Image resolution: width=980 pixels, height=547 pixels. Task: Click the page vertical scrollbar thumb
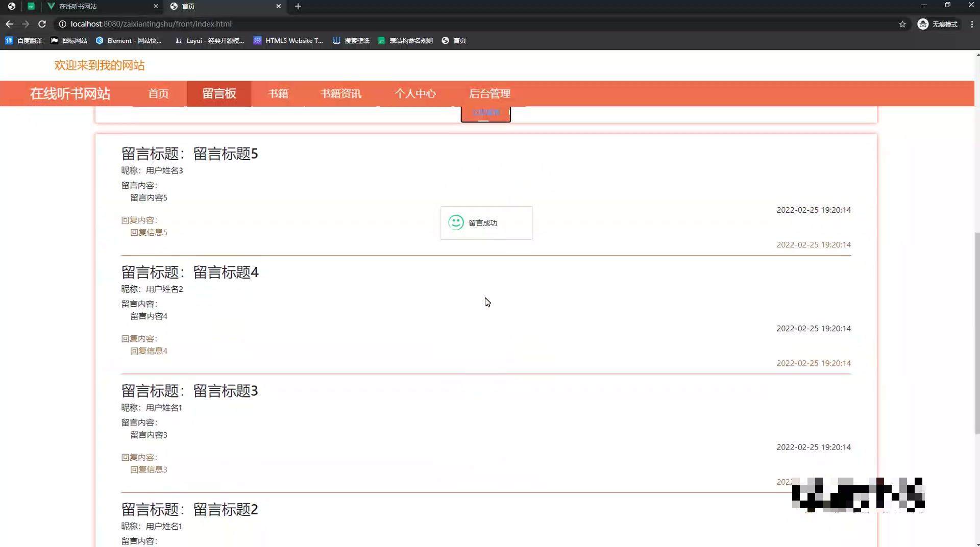977,333
